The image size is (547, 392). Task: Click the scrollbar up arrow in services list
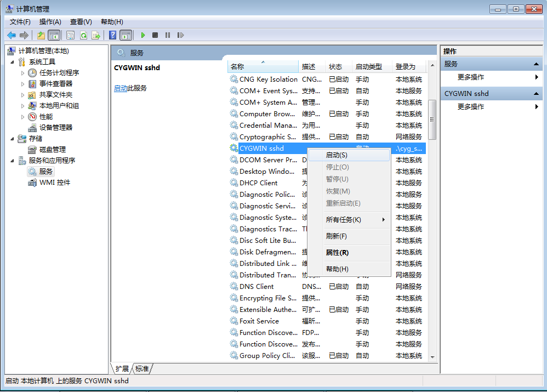click(x=432, y=65)
